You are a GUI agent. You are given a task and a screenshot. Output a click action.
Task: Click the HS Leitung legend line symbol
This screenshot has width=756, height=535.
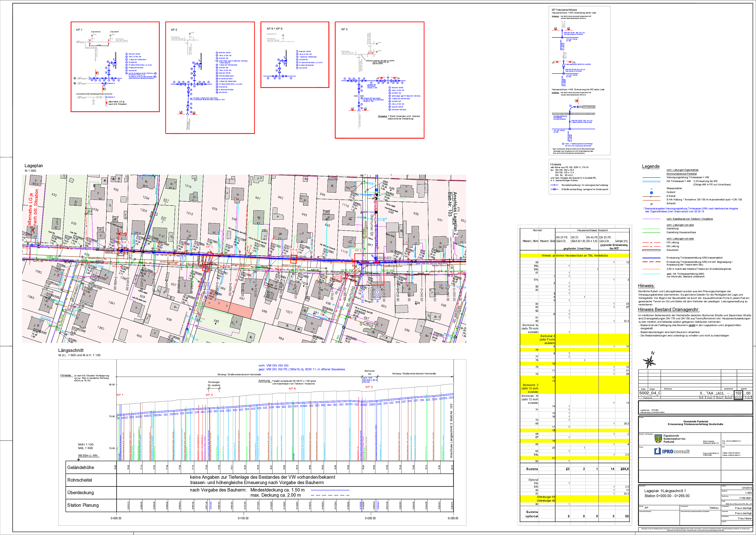pyautogui.click(x=651, y=243)
